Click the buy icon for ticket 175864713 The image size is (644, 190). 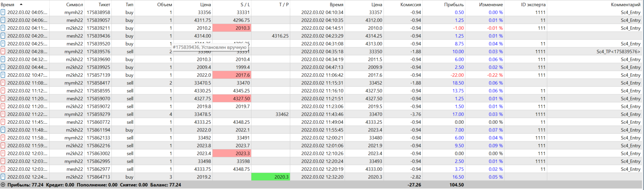3,177
